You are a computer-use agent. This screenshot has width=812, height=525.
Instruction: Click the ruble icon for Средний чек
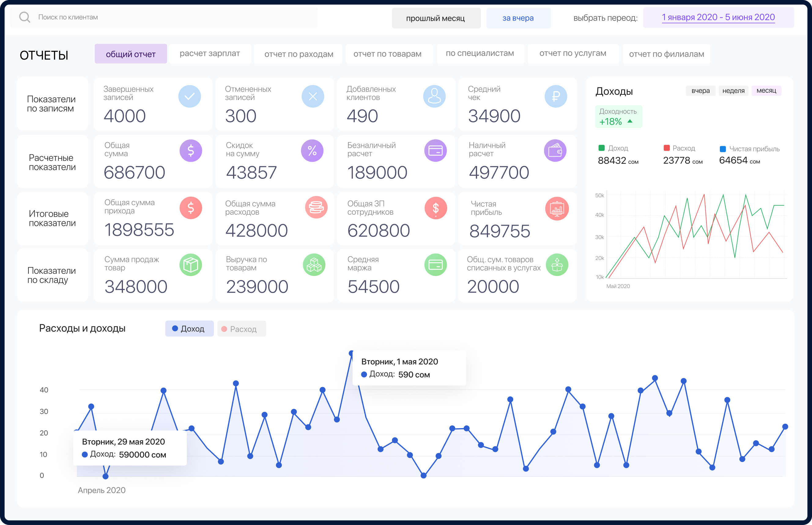coord(556,97)
